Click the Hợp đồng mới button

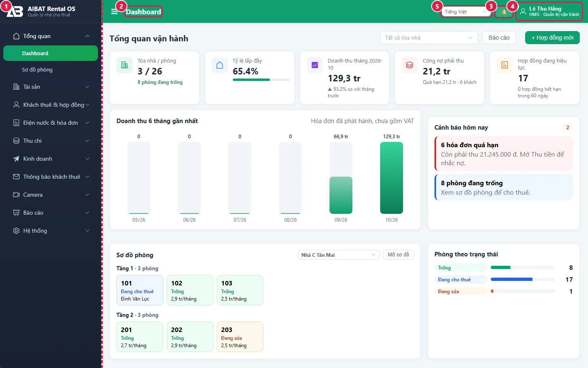pyautogui.click(x=552, y=38)
